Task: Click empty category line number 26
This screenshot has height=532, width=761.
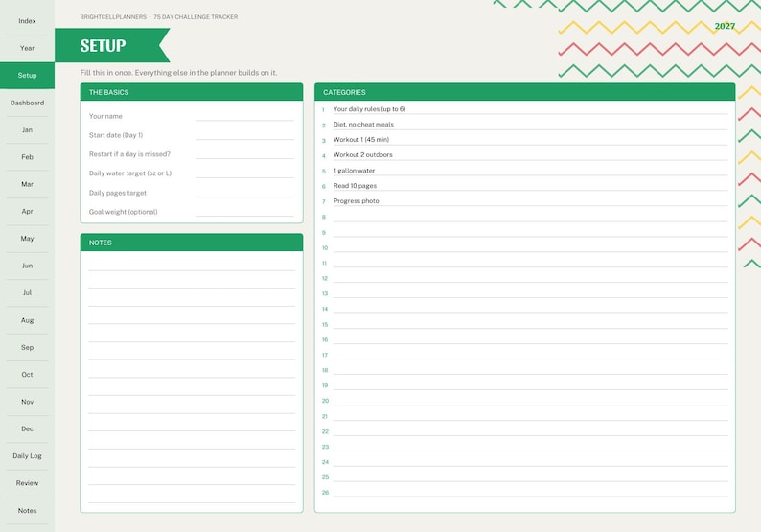Action: (x=524, y=492)
